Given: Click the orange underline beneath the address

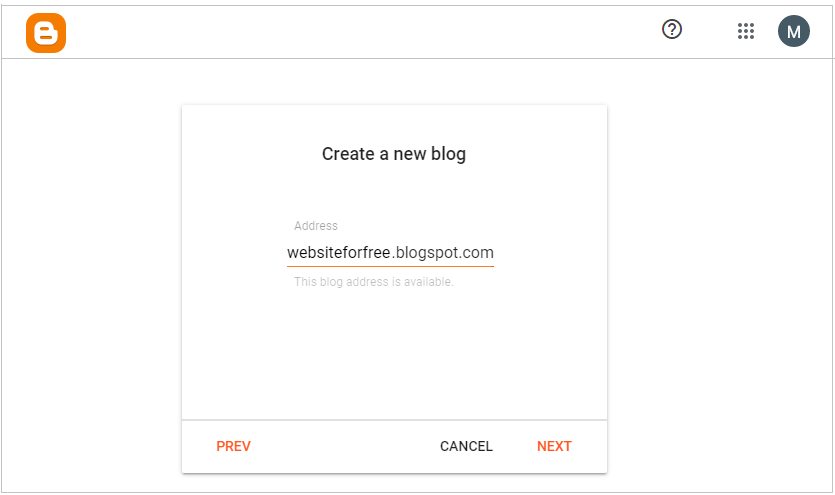Looking at the screenshot, I should [x=390, y=266].
